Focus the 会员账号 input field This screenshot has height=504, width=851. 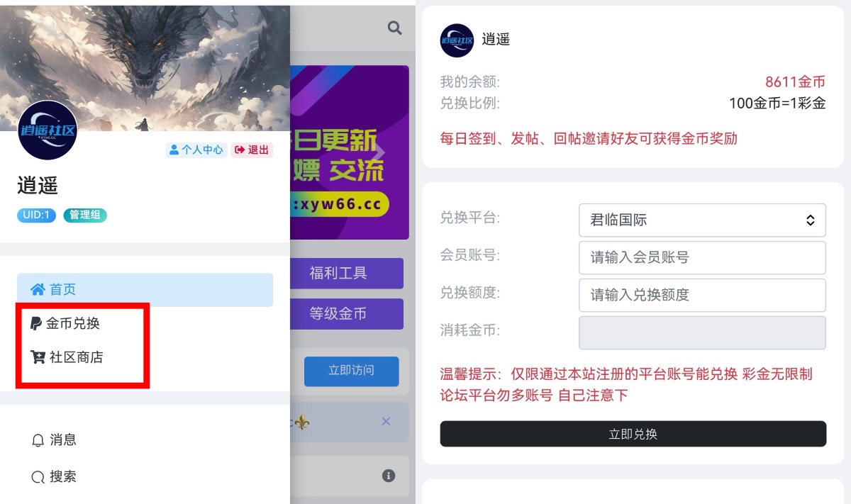[702, 257]
